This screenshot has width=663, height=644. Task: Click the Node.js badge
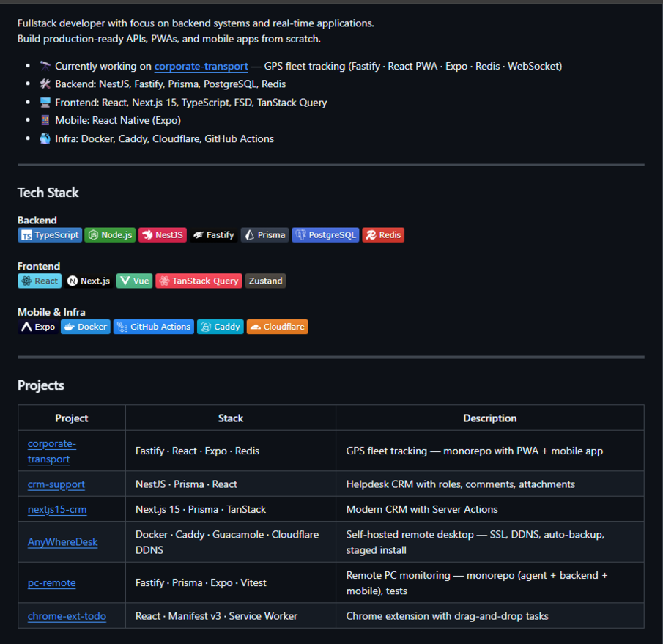110,235
